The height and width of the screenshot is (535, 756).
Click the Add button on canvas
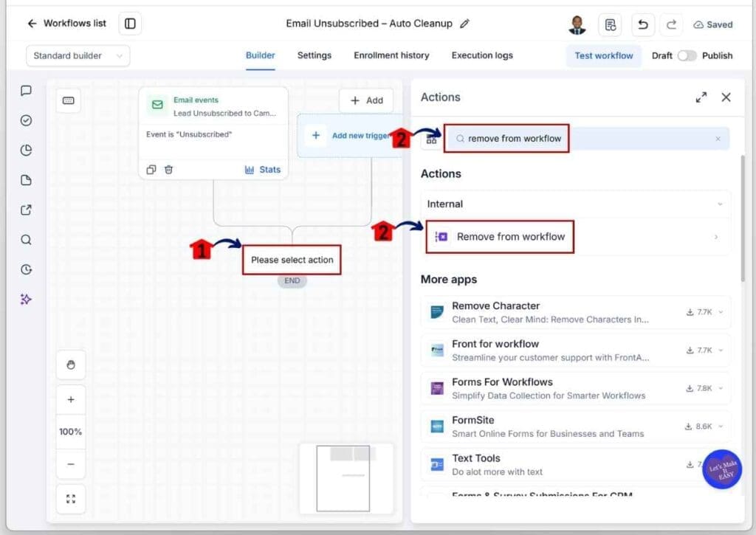[x=366, y=101]
